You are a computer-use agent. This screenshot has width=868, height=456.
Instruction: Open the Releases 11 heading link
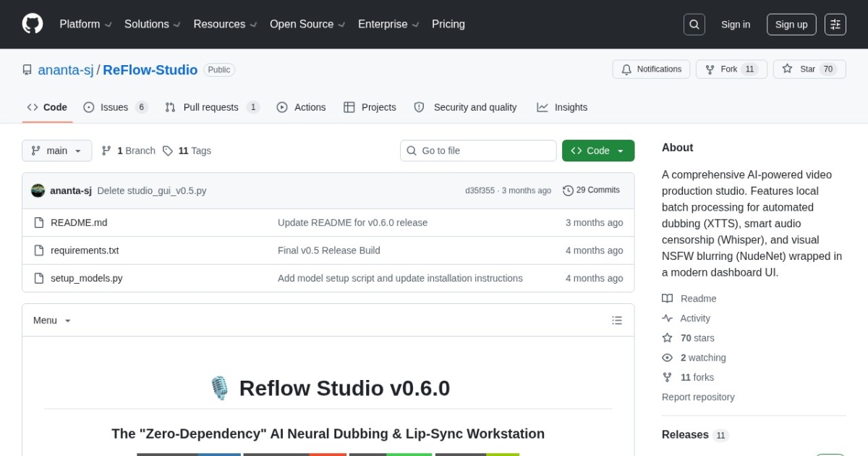(x=695, y=435)
